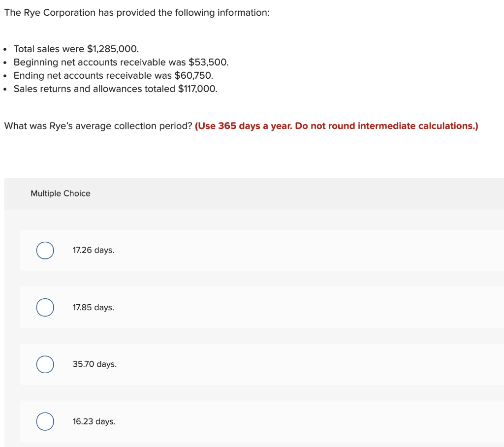Select the 17.26 days radio button
This screenshot has width=504, height=447.
(45, 250)
